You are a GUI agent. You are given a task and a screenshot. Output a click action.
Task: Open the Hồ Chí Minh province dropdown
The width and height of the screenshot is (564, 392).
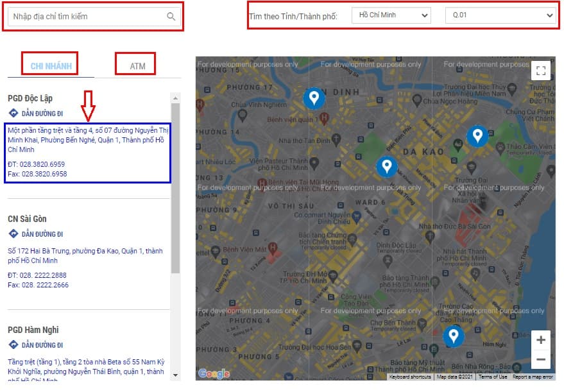click(391, 15)
